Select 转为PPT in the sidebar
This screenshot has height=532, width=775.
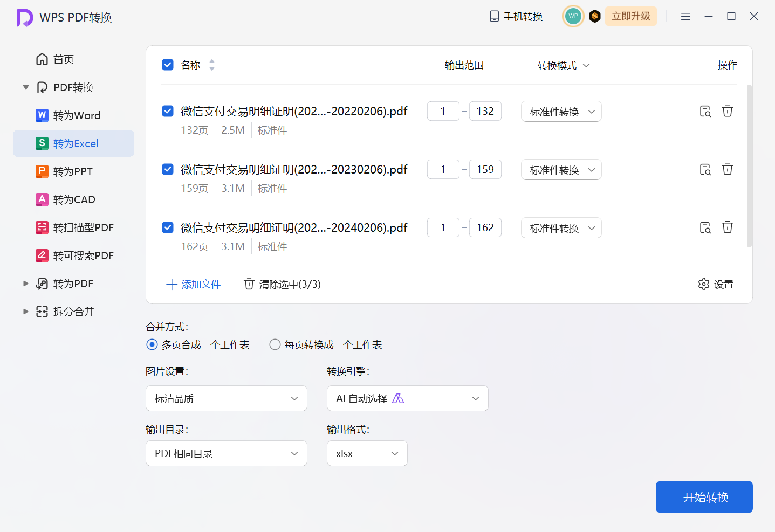[x=73, y=171]
